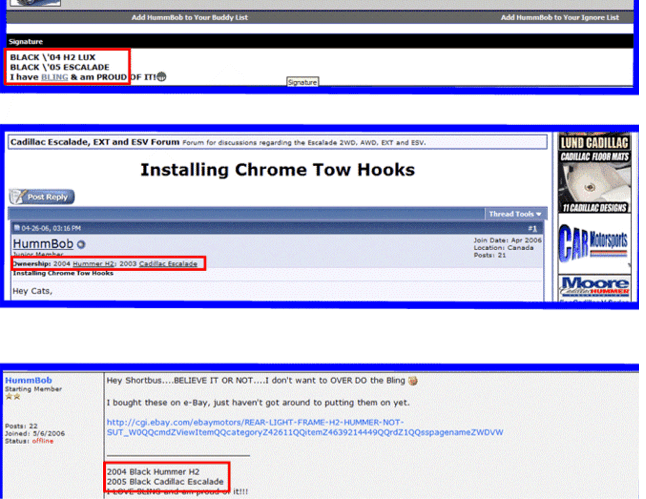Open the eBay REAR-LIGHT-FRAME-H2-HUMMER link
Screen dimensions: 646x499
coord(305,427)
